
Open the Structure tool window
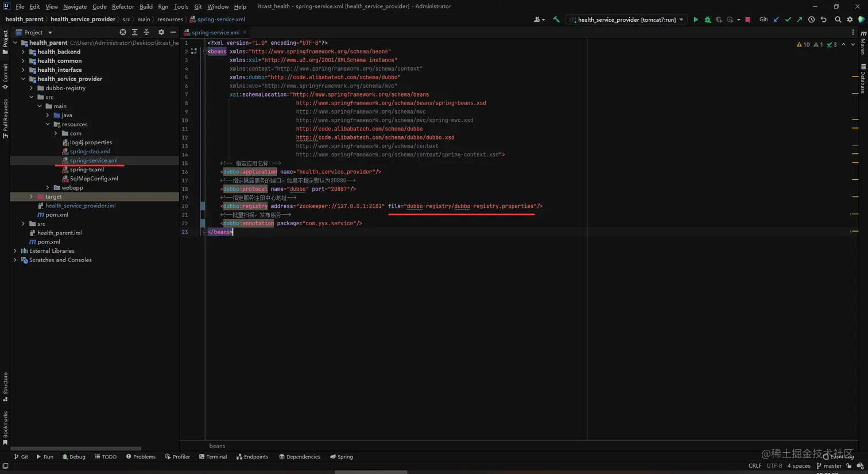click(5, 387)
